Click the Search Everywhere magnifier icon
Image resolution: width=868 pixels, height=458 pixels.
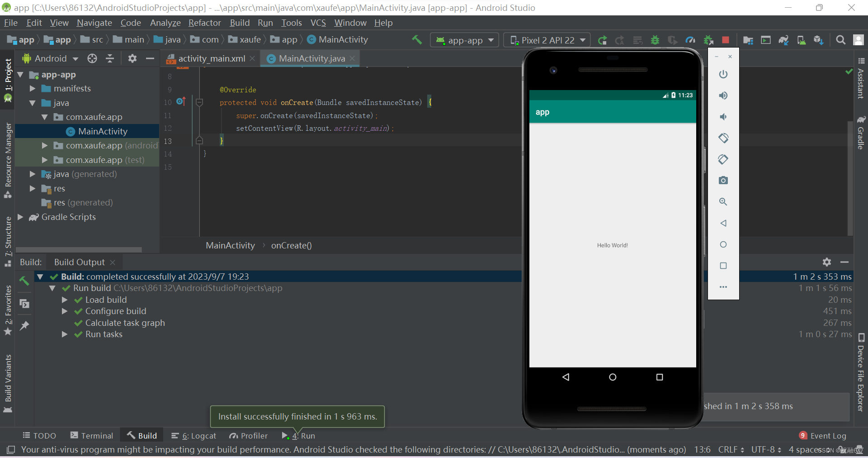pos(840,40)
